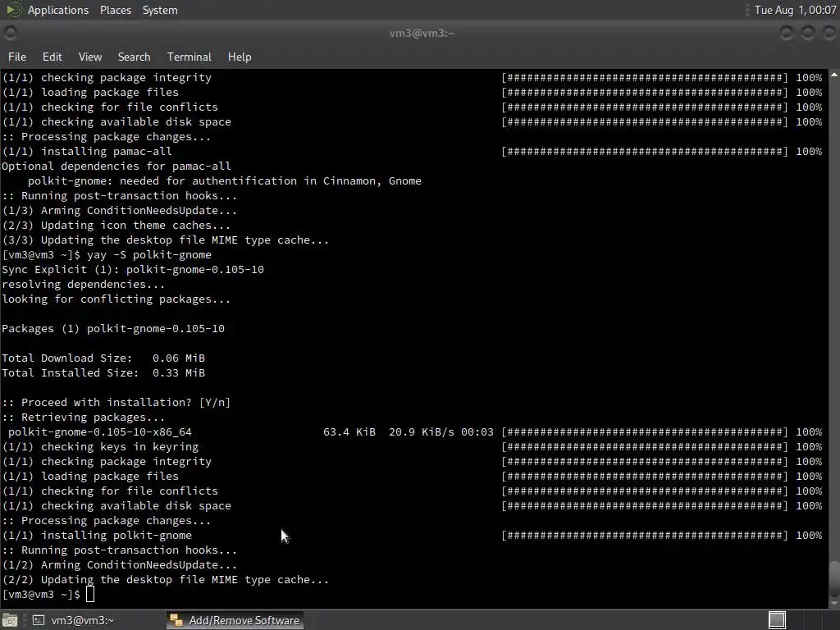Click the 'Proceed with installation? [Y/n]' line
Screen dimensions: 840x630
point(116,402)
